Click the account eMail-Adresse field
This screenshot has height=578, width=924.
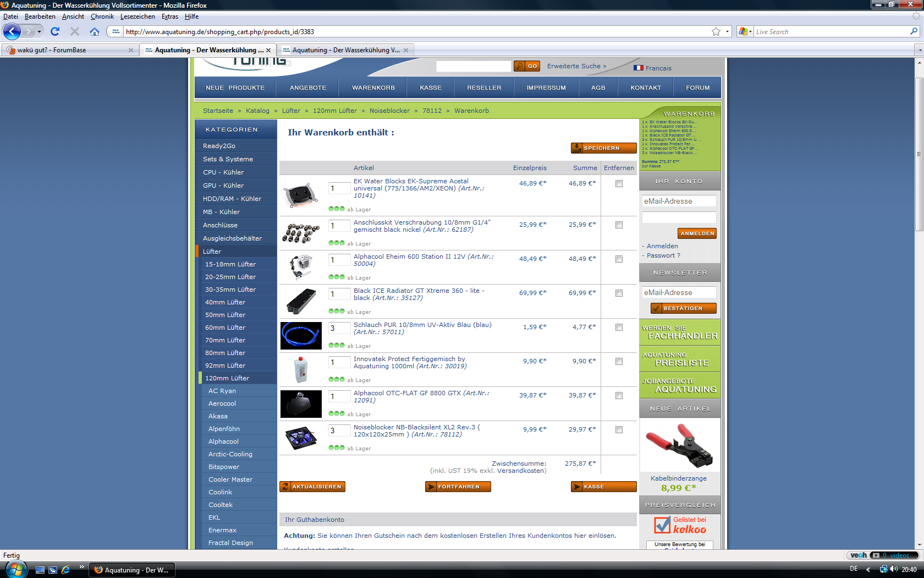tap(679, 201)
